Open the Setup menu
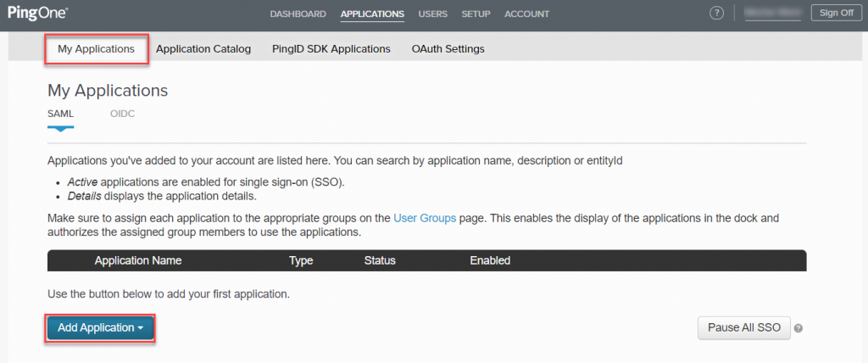This screenshot has height=363, width=868. click(x=476, y=14)
